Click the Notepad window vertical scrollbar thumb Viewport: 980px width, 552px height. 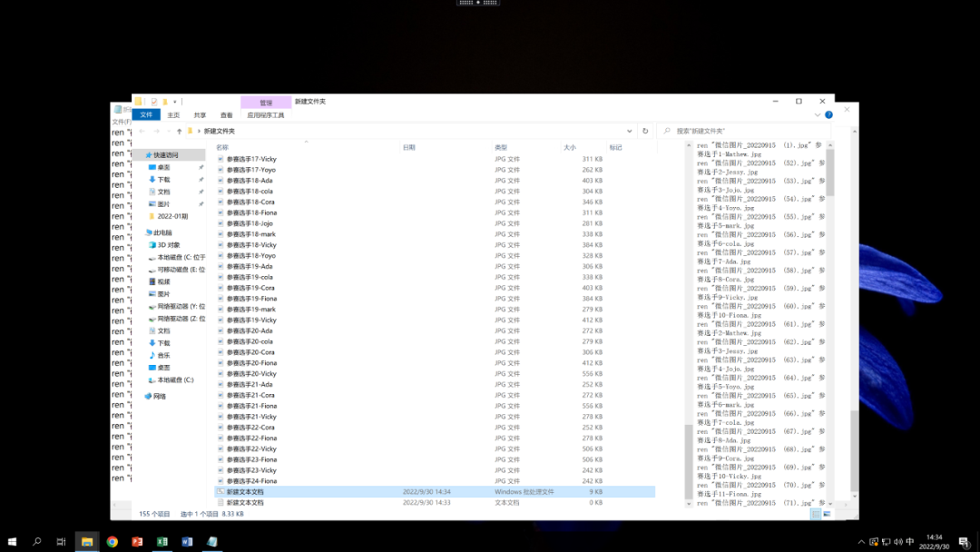[855, 450]
